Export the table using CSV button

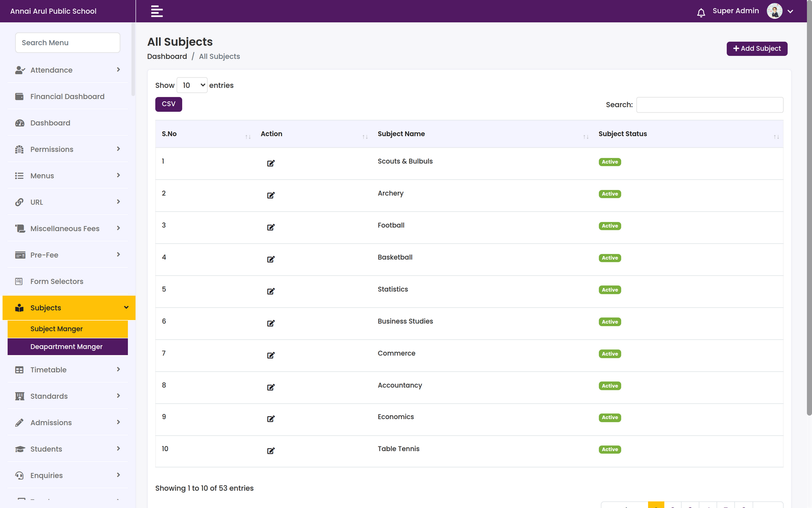(x=168, y=104)
